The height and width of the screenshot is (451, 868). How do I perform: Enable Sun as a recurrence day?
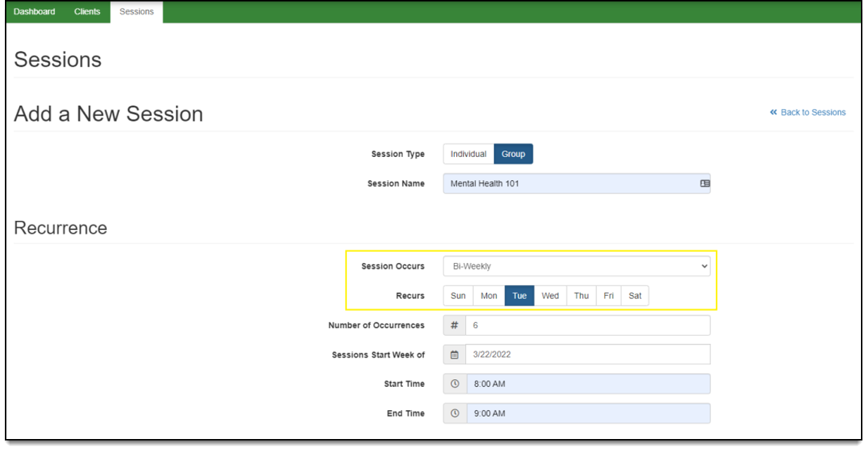pyautogui.click(x=458, y=296)
